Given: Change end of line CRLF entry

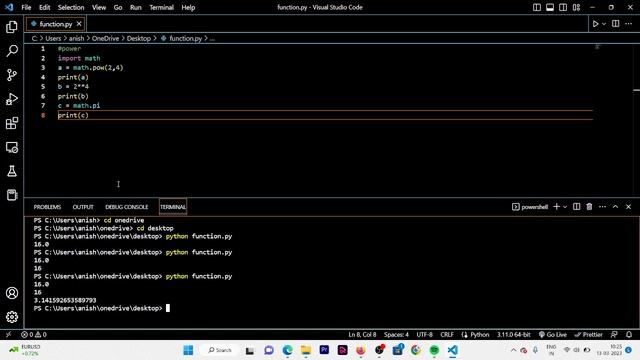Looking at the screenshot, I should click(447, 334).
